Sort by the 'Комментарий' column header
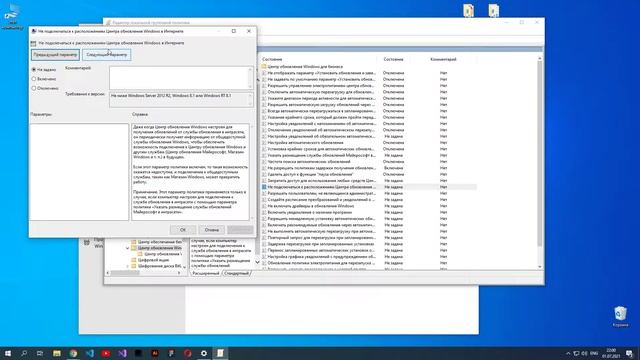The height and width of the screenshot is (360, 640). (x=443, y=59)
